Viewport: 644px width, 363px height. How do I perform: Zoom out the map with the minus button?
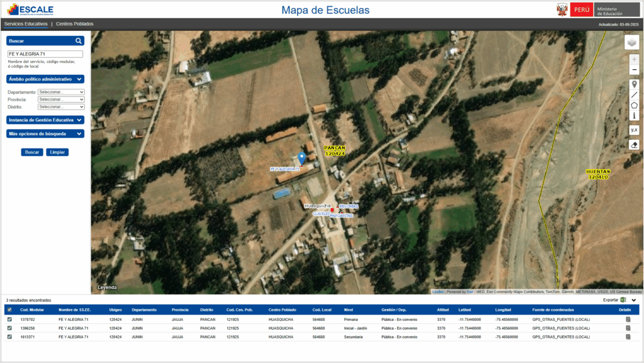[634, 70]
